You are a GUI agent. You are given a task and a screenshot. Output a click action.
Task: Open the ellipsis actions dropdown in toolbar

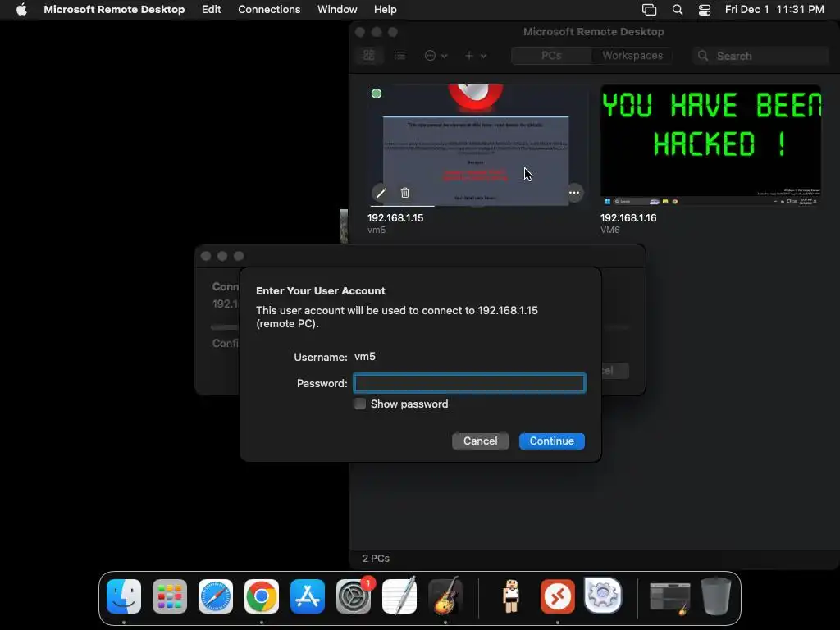[x=436, y=55]
